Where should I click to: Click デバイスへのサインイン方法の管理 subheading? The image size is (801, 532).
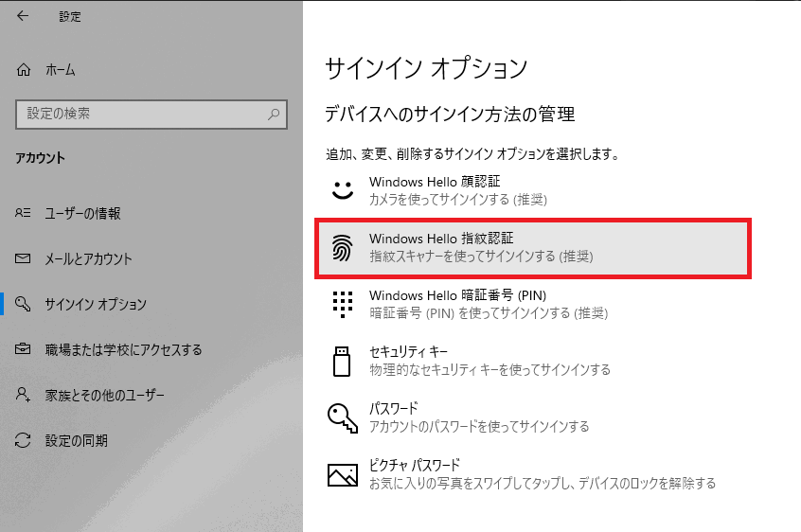point(450,114)
